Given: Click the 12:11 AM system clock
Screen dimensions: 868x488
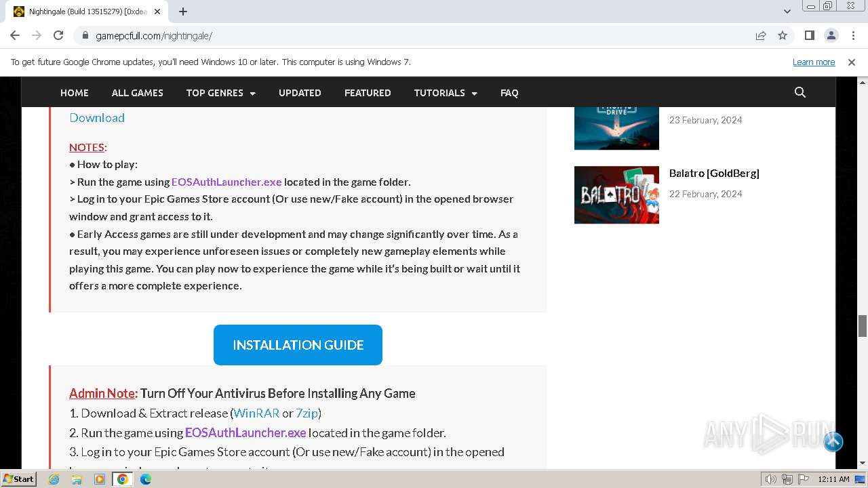Looking at the screenshot, I should point(833,479).
